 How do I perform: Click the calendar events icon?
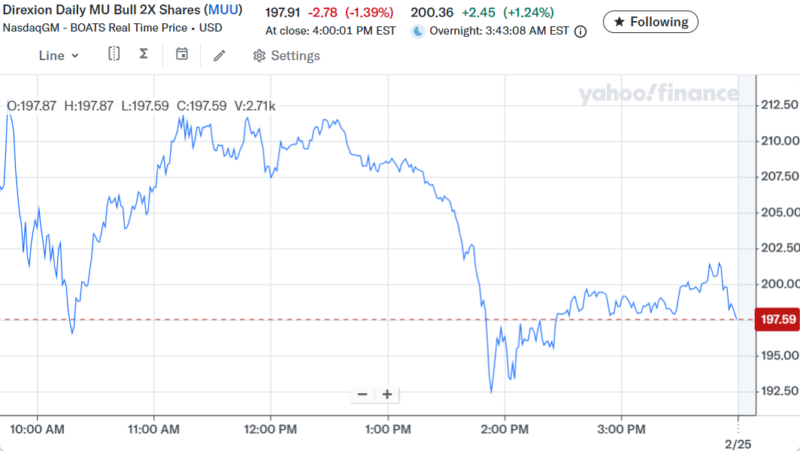pyautogui.click(x=181, y=54)
